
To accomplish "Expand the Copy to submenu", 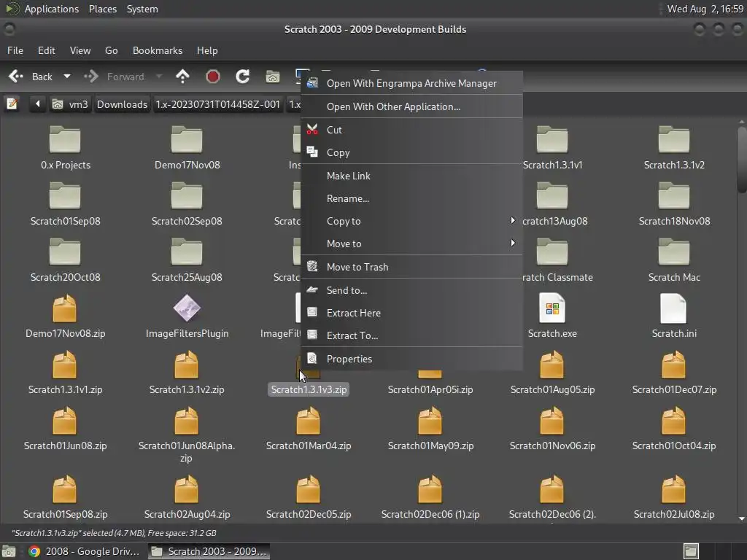I will 411,221.
